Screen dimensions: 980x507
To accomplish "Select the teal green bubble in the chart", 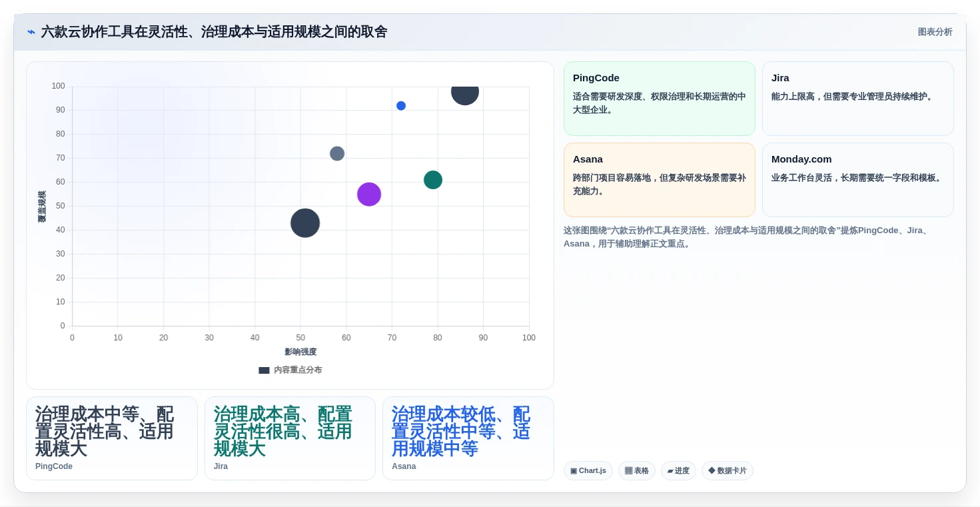I will (433, 180).
